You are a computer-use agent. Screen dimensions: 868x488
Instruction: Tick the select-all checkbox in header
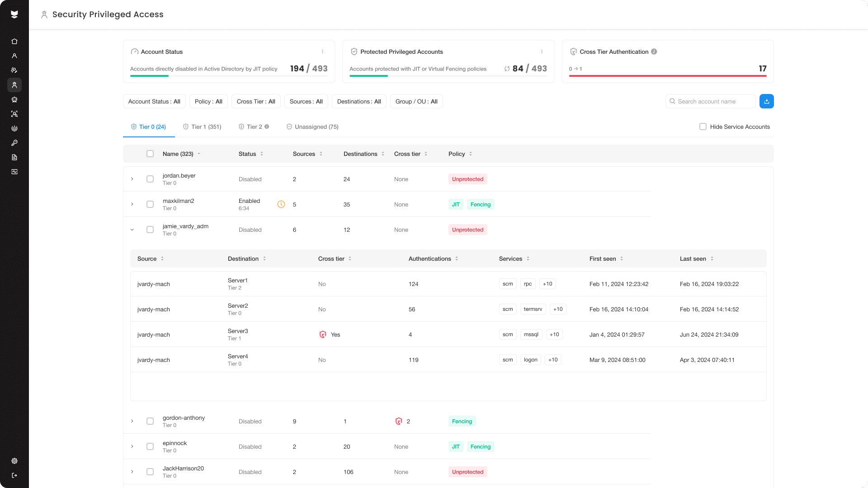(150, 154)
